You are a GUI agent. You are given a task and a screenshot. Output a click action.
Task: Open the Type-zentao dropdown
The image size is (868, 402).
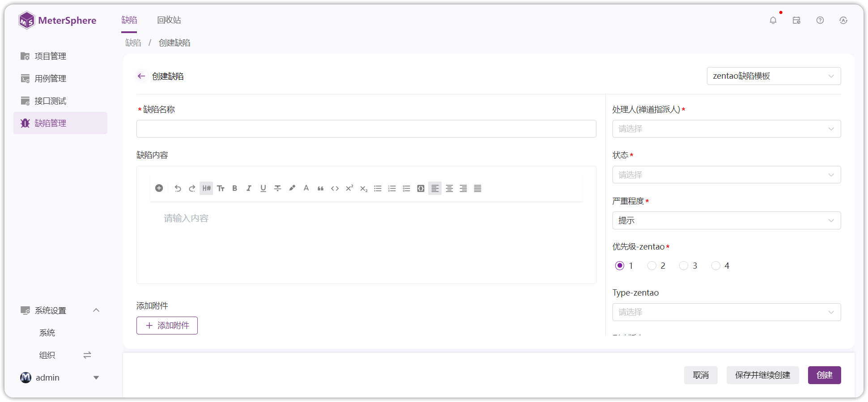pyautogui.click(x=727, y=312)
